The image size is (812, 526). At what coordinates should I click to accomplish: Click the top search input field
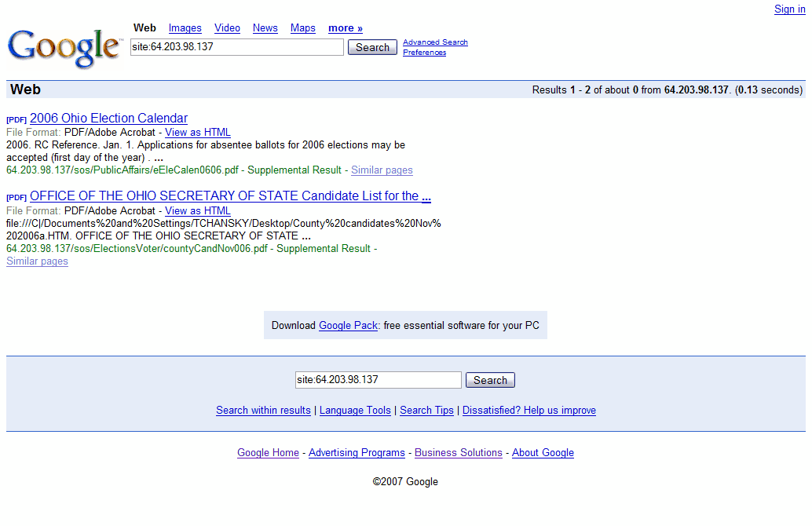(236, 47)
